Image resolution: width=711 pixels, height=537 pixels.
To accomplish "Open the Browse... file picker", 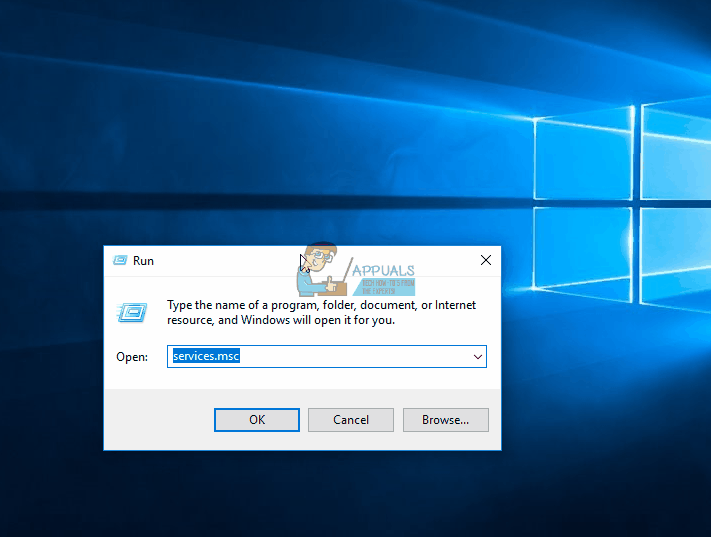I will pos(445,420).
